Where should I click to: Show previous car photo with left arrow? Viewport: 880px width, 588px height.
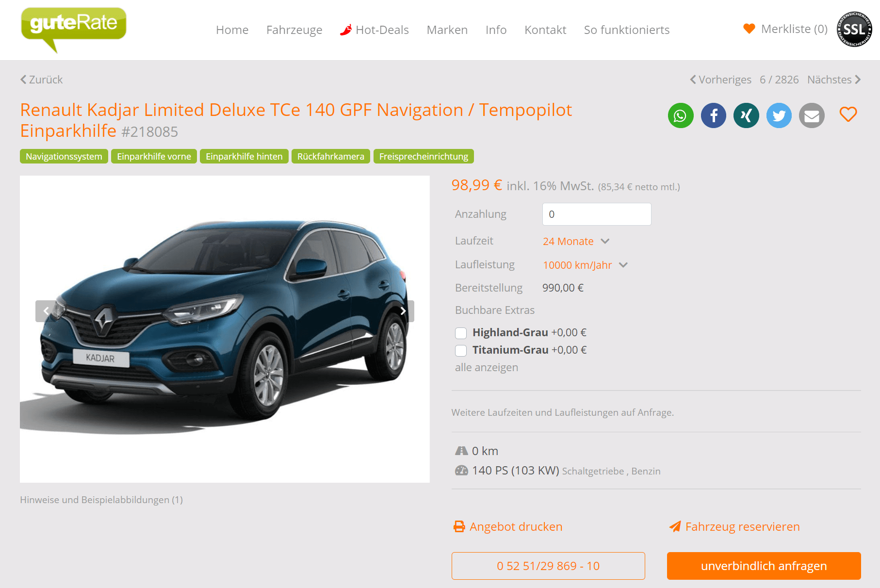coord(46,311)
